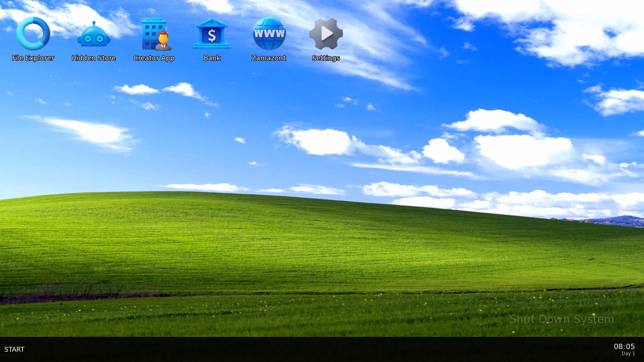Launch the Hidden Store robot icon
This screenshot has width=644, height=362.
(x=94, y=34)
